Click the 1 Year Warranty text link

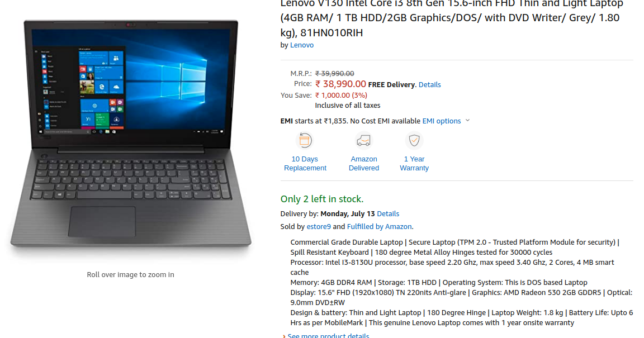(414, 164)
